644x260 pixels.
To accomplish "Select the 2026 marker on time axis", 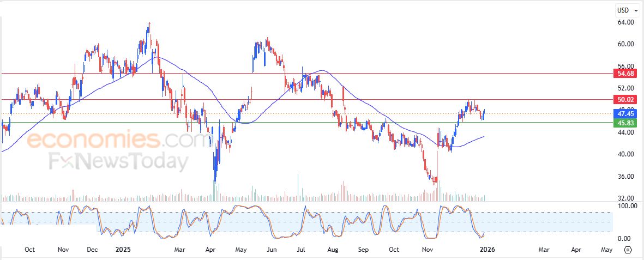I will coord(484,250).
